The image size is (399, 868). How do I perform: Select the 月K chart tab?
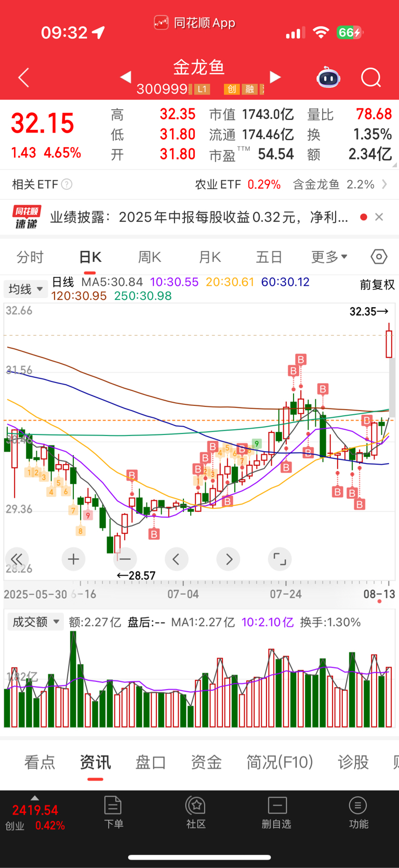210,257
